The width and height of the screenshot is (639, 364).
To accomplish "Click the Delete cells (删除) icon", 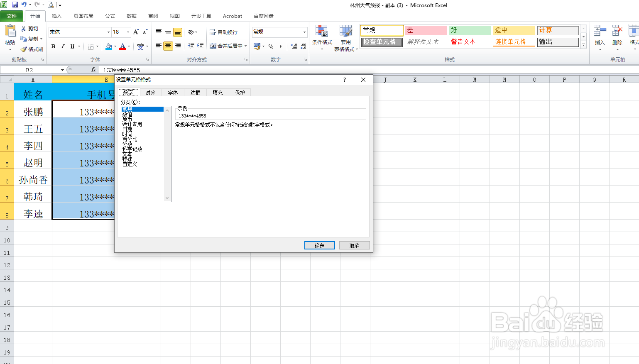I will (617, 31).
